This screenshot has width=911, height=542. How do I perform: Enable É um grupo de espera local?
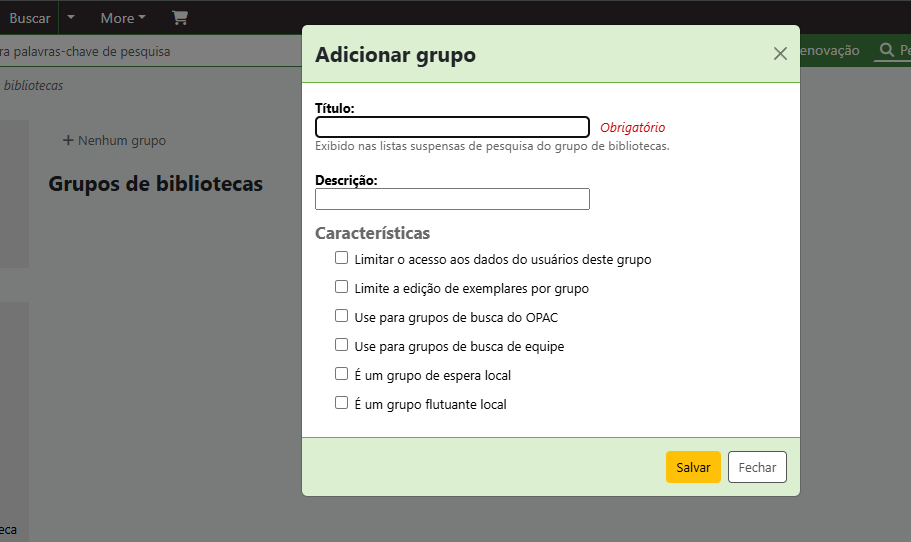342,374
